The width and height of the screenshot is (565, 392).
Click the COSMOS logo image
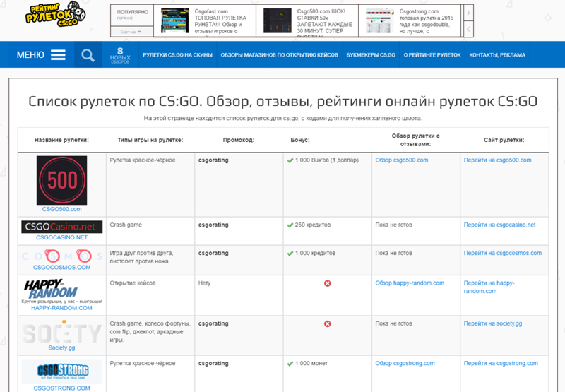(61, 256)
